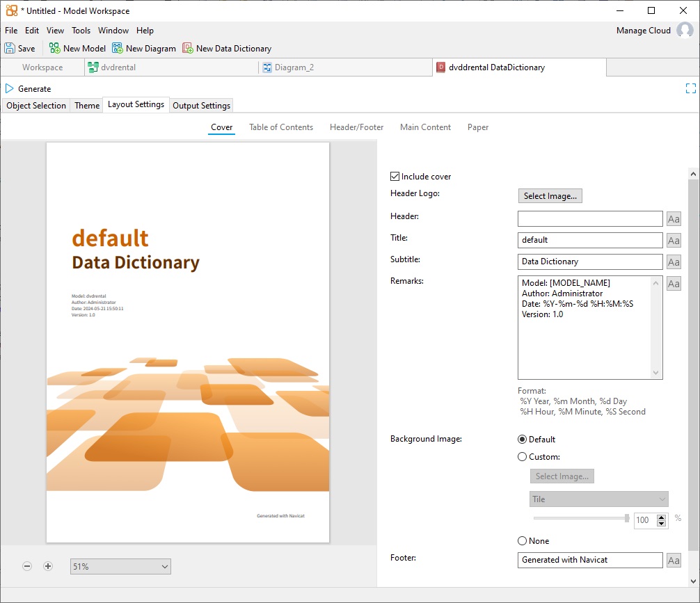Open the Window menu

(x=113, y=31)
